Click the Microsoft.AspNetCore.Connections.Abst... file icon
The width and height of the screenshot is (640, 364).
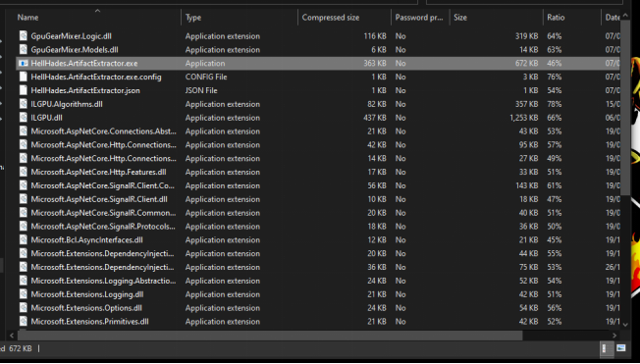coord(24,131)
